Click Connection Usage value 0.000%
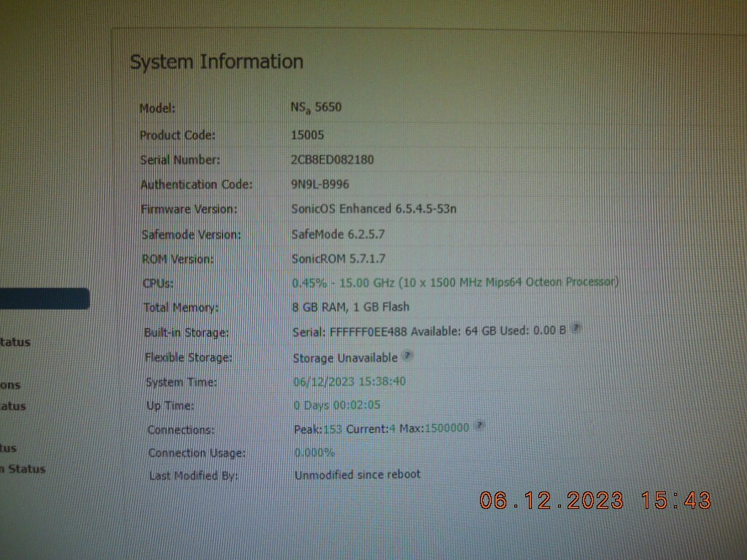The width and height of the screenshot is (747, 560). (314, 452)
